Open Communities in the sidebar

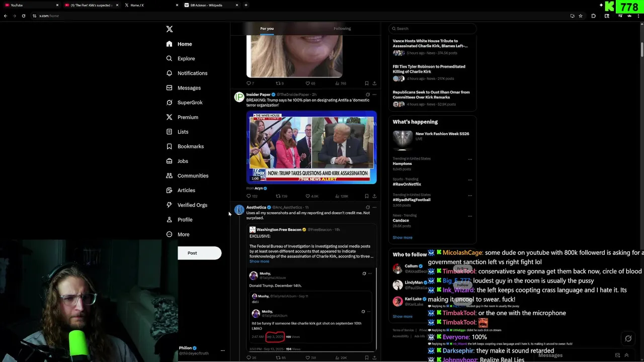[x=187, y=175]
